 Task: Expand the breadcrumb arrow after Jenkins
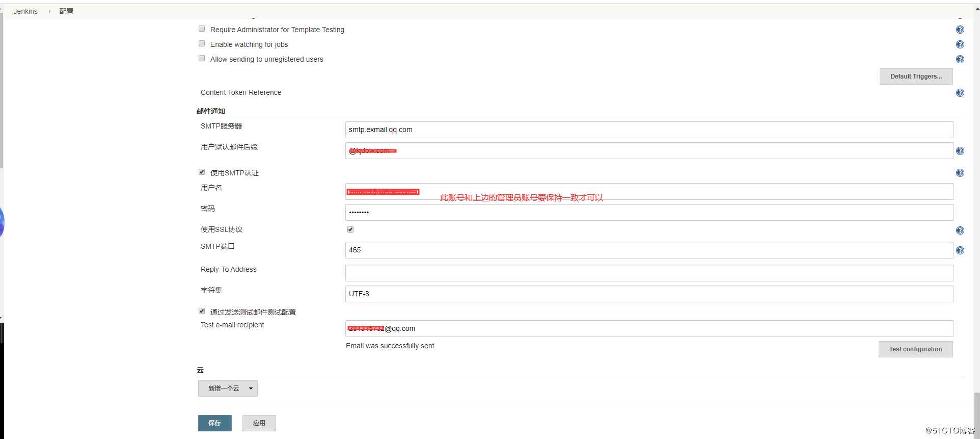pyautogui.click(x=49, y=11)
